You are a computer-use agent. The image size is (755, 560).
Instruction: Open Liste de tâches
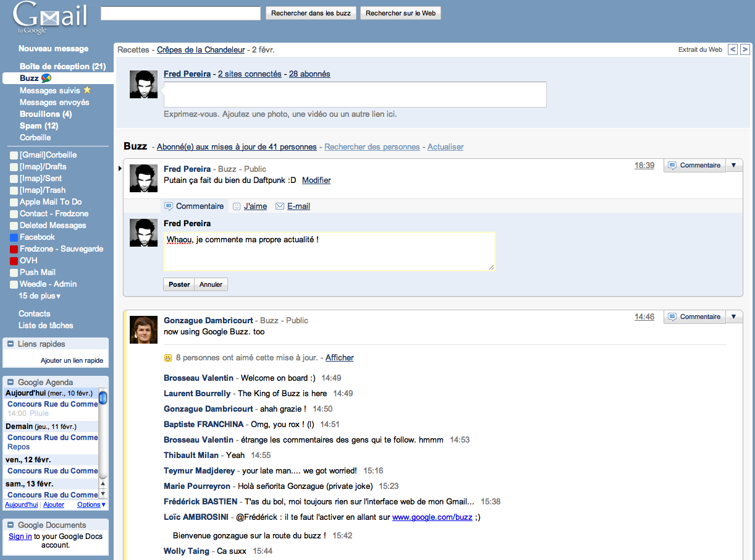coord(46,326)
